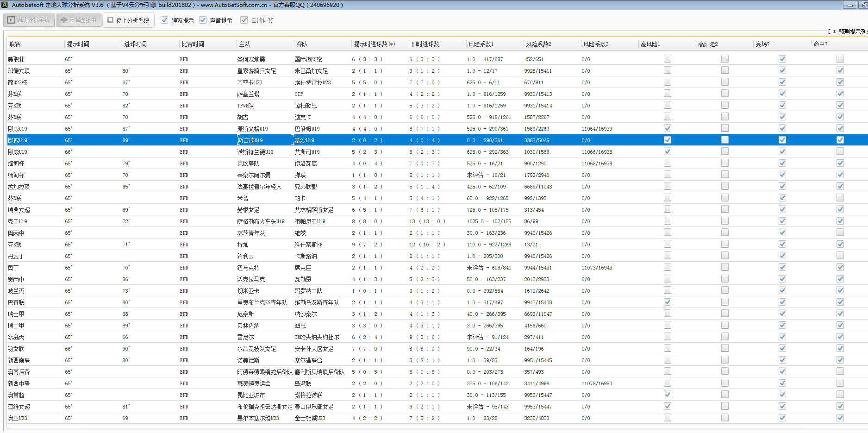The image size is (868, 433).
Task: Sort by the 联赛 column header
Action: pyautogui.click(x=15, y=44)
